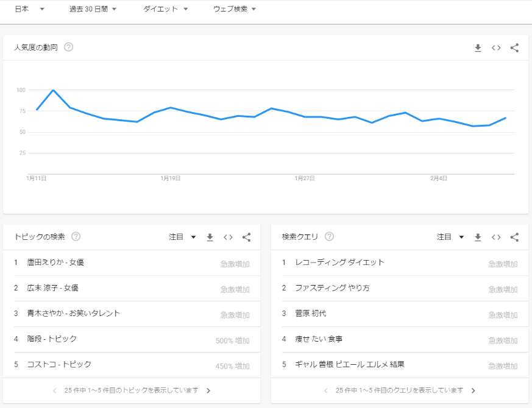Viewport: 532px width, 408px height.
Task: Open the レコーディング ダイエット query
Action: (x=339, y=262)
